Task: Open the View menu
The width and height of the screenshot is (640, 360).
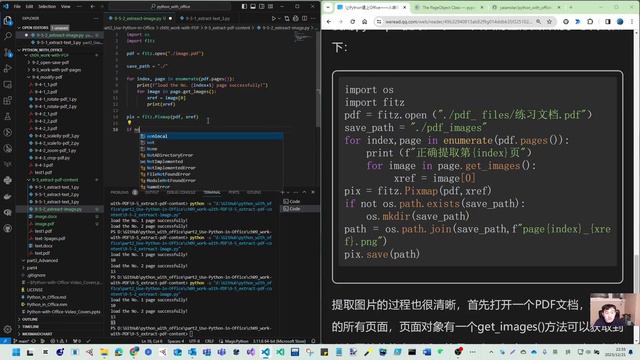Action: click(x=65, y=7)
